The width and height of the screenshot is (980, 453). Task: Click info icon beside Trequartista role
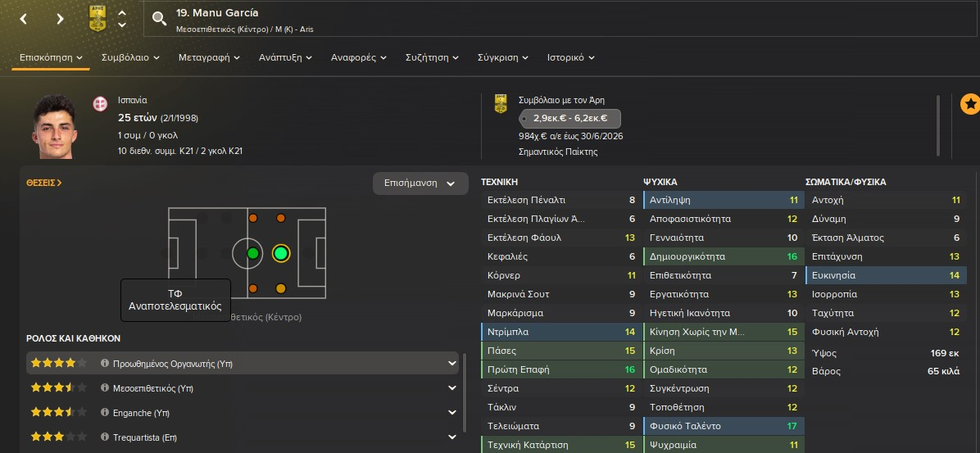105,437
